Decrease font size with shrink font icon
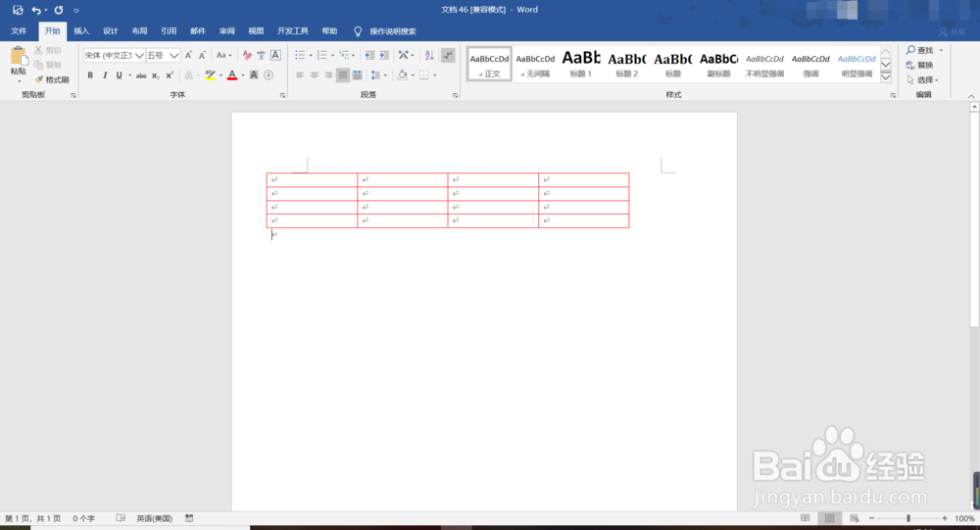980x530 pixels. click(x=202, y=56)
